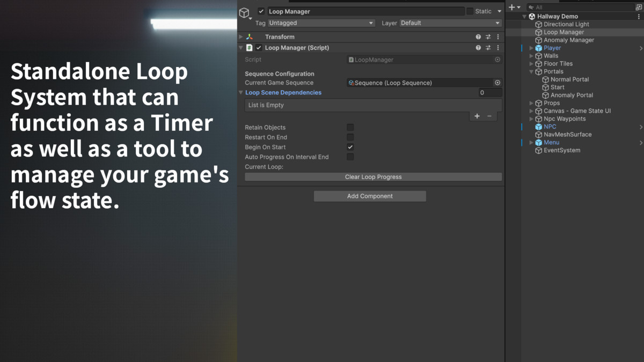Select Anomaly Portal in the Hierarchy
This screenshot has width=644, height=362.
[x=572, y=95]
